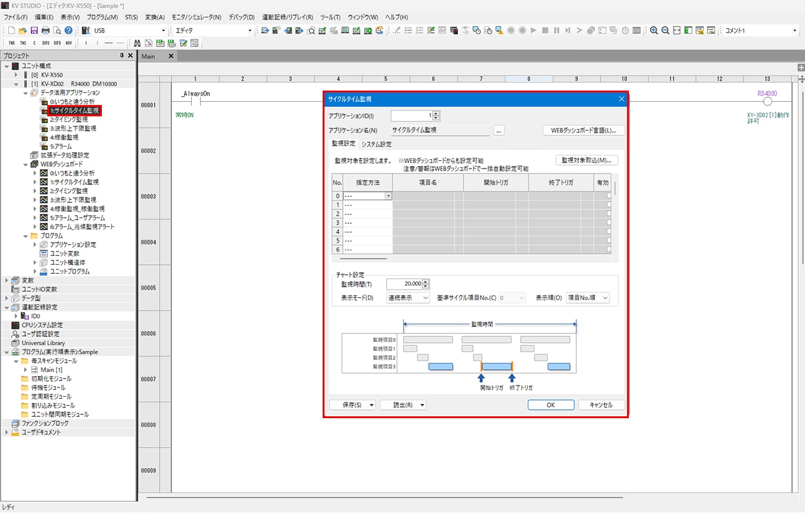
Task: Click the zoom in magnifier icon
Action: [x=654, y=30]
